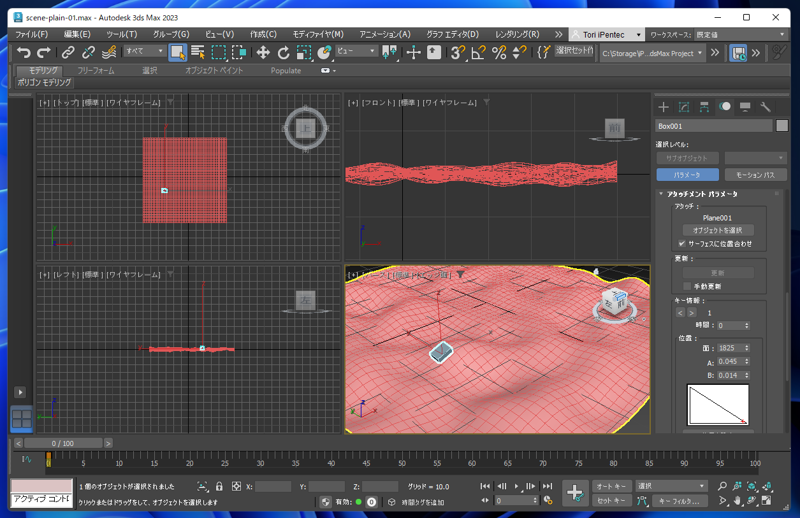Click the 時間 spinner arrows
This screenshot has width=800, height=518.
point(746,325)
